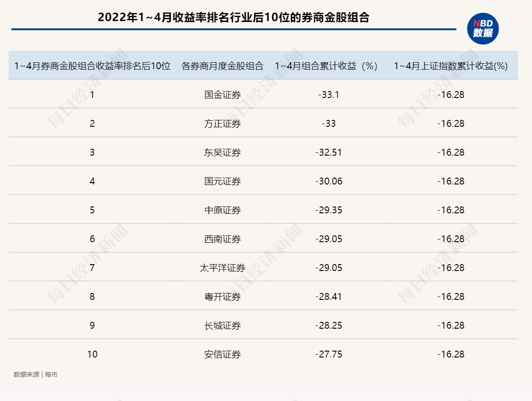
Task: Click the 长城证券 cell
Action: [x=222, y=325]
